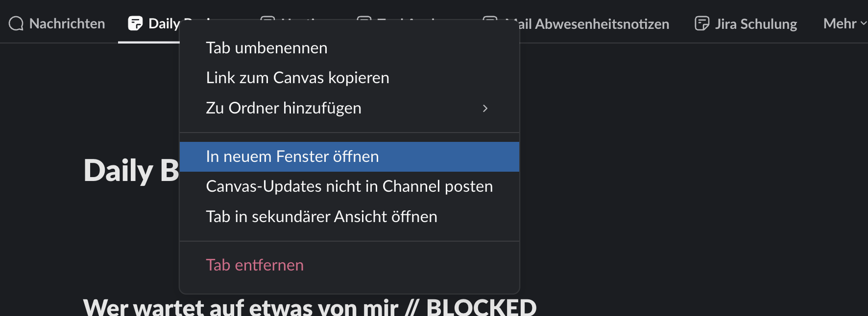Click the partially hidden canvas icon beside Abwesenheitsnotizen
Viewport: 868px width, 316px height.
click(490, 19)
